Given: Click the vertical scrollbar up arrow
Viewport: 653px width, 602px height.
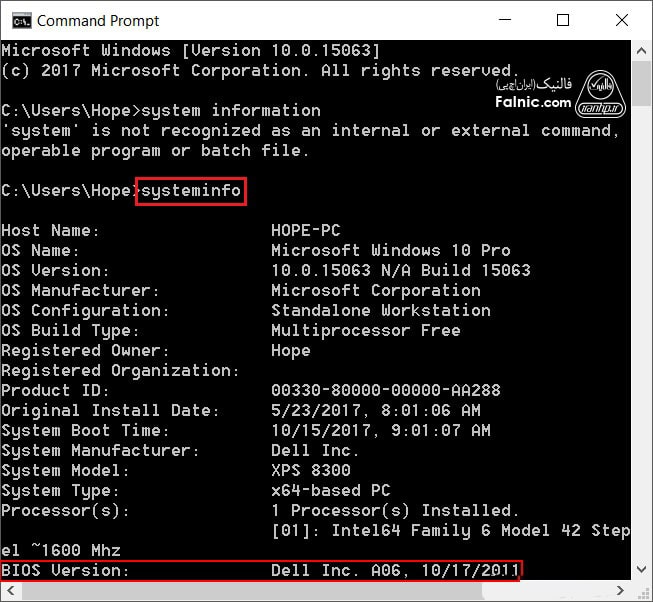Looking at the screenshot, I should (642, 49).
